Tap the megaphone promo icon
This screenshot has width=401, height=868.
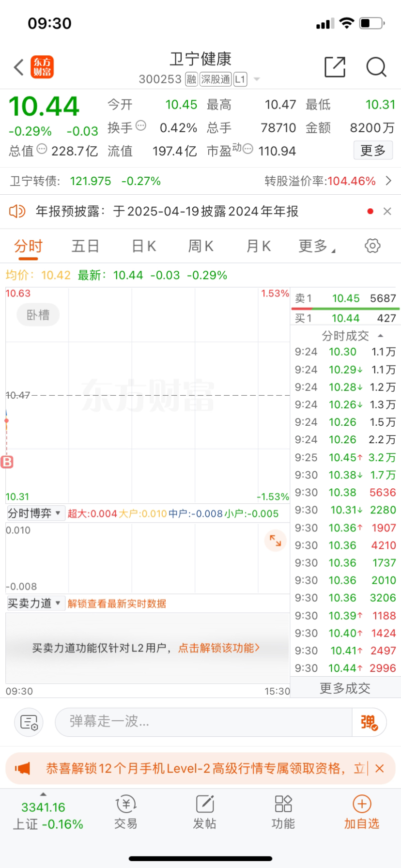[23, 768]
